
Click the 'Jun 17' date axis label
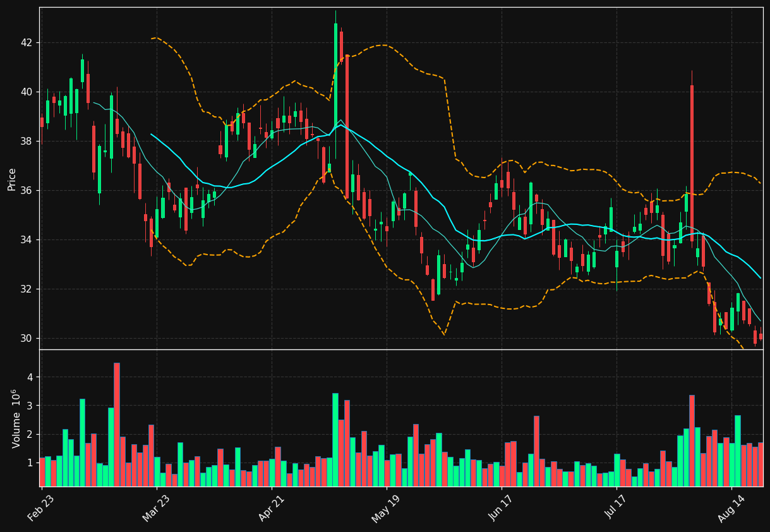[x=500, y=508]
